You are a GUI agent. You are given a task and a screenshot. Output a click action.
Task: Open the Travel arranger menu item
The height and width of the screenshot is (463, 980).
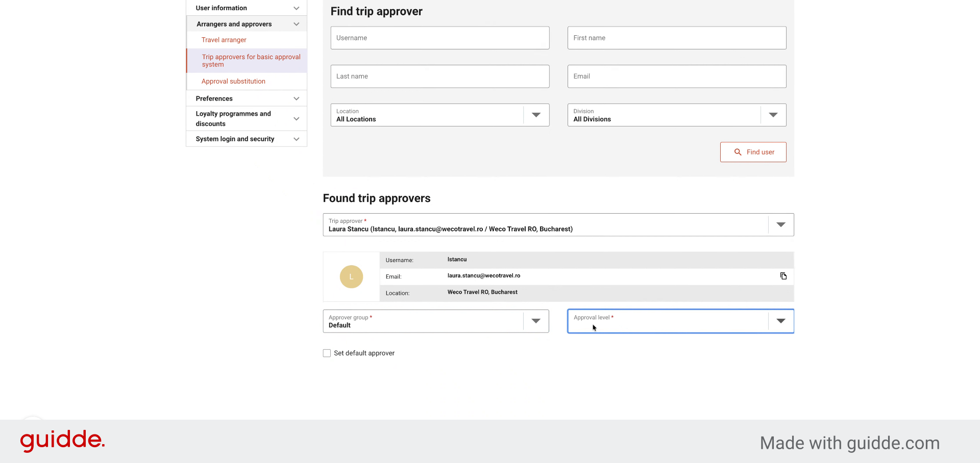point(224,40)
